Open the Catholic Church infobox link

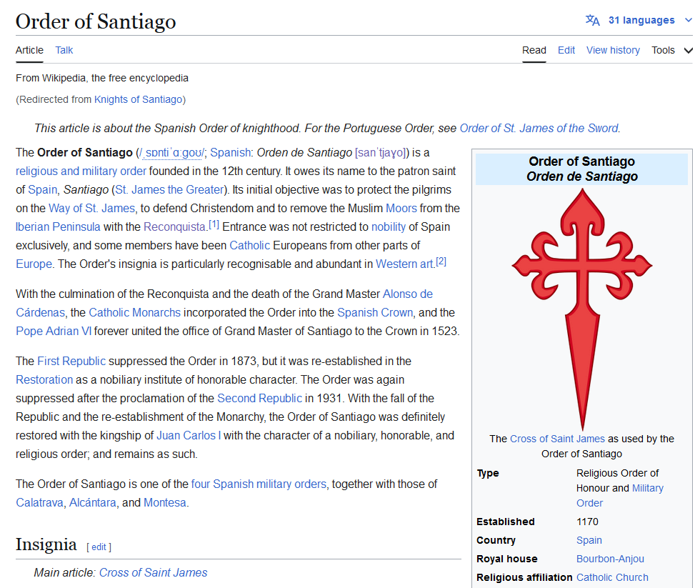point(612,577)
